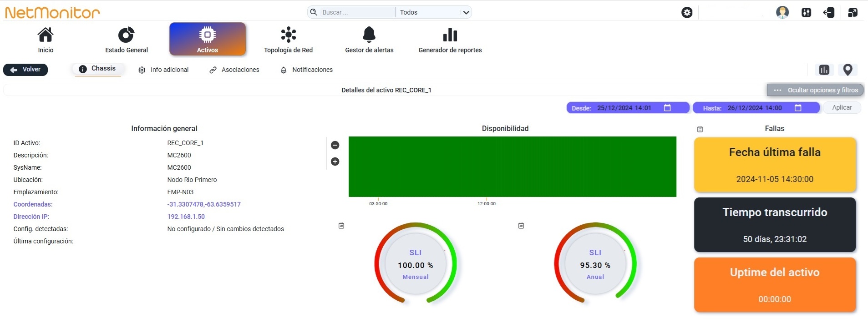Click the IP address 192.168.1.50 link
The image size is (868, 323).
186,217
